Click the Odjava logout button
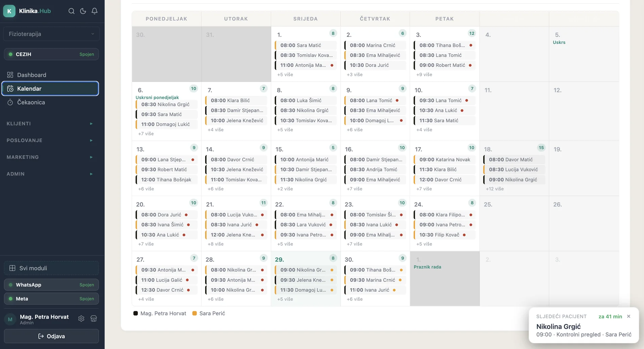Screen dimensions: 644x349 click(x=51, y=336)
